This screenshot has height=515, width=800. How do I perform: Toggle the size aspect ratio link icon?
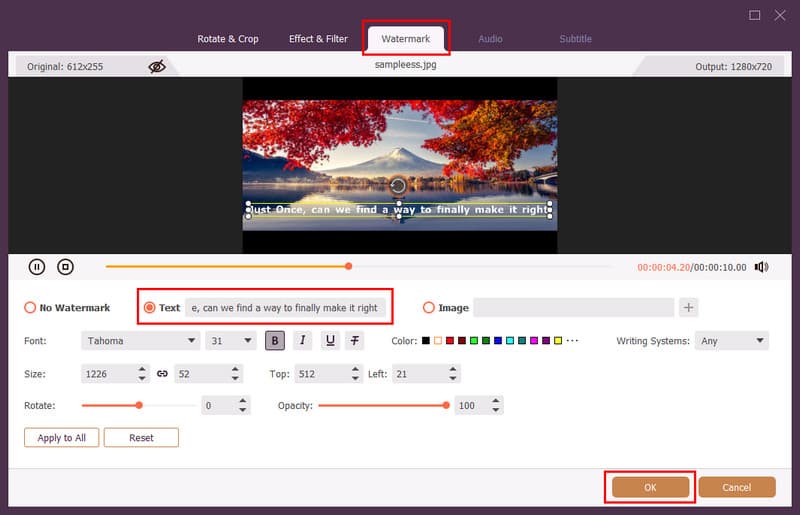click(162, 374)
